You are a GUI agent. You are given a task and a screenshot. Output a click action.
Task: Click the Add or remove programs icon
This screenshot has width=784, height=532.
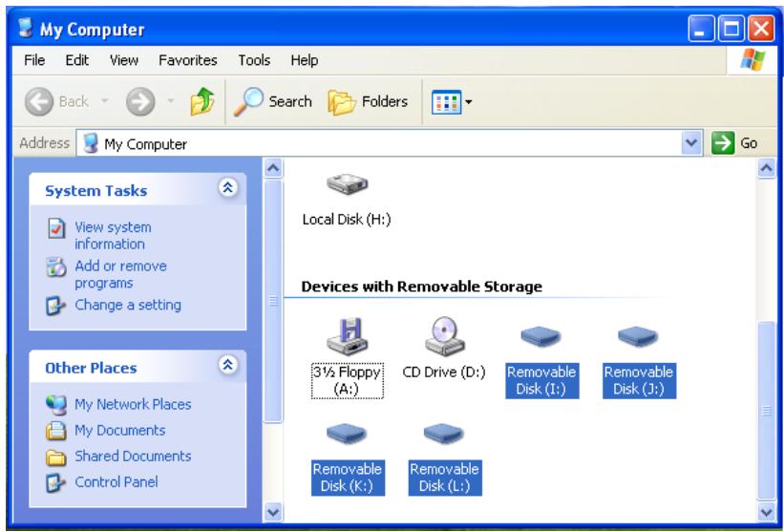click(x=56, y=267)
